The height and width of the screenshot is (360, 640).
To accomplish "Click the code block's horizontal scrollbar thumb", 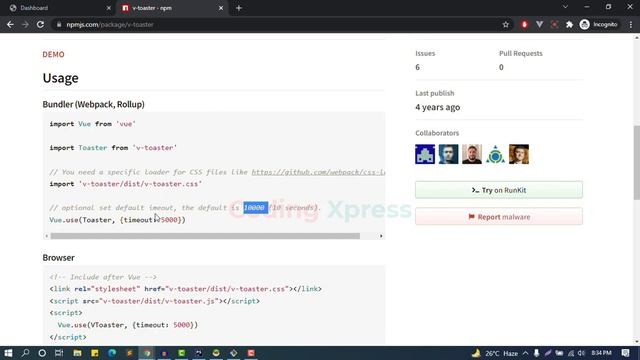I will pos(205,236).
